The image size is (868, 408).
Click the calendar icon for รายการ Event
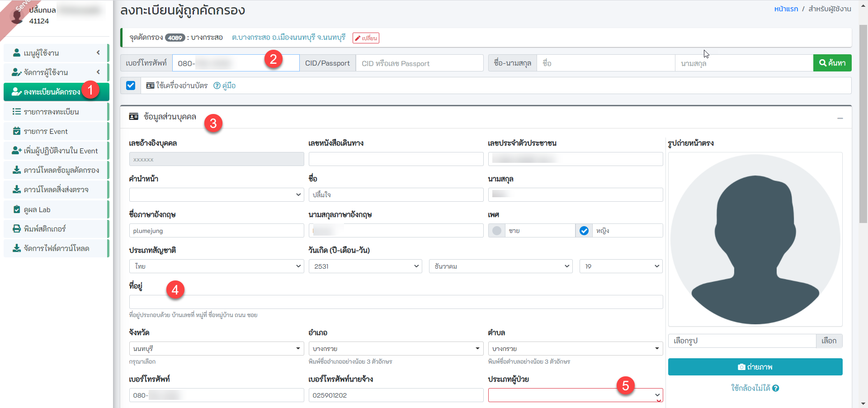coord(17,131)
